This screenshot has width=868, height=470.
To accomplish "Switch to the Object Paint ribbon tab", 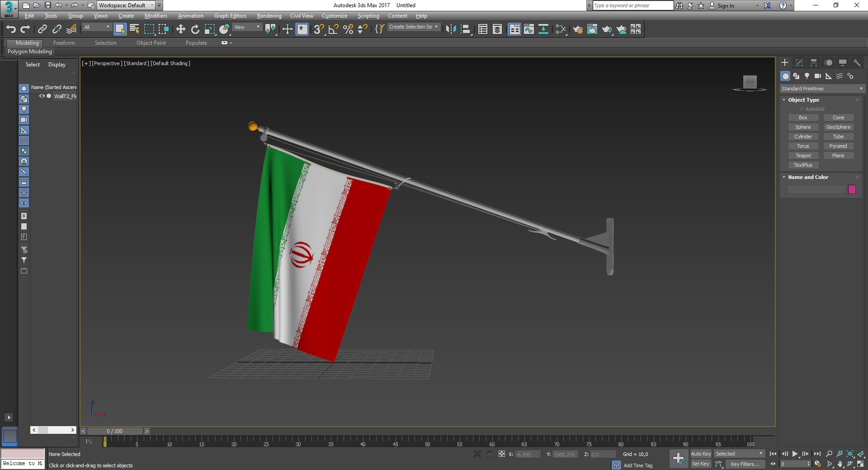I will click(151, 43).
